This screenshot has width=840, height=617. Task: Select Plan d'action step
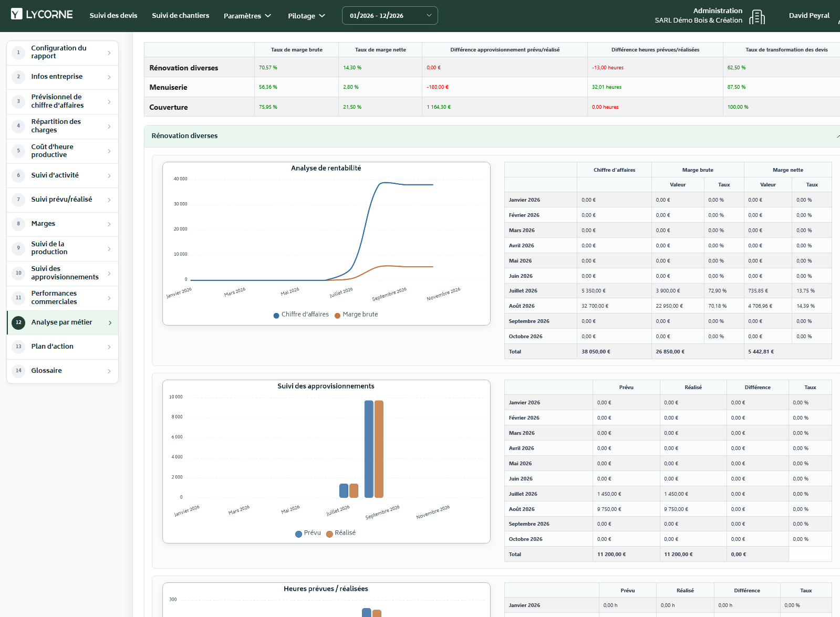63,347
